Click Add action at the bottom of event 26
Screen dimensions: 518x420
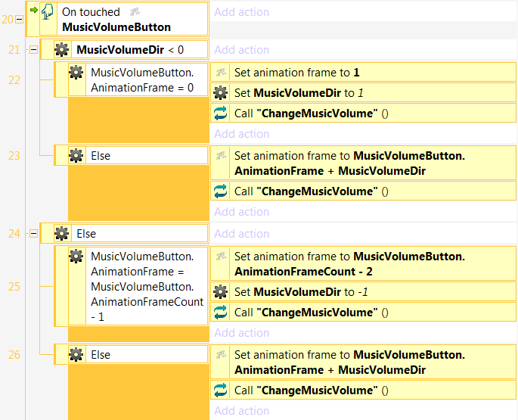(x=241, y=411)
